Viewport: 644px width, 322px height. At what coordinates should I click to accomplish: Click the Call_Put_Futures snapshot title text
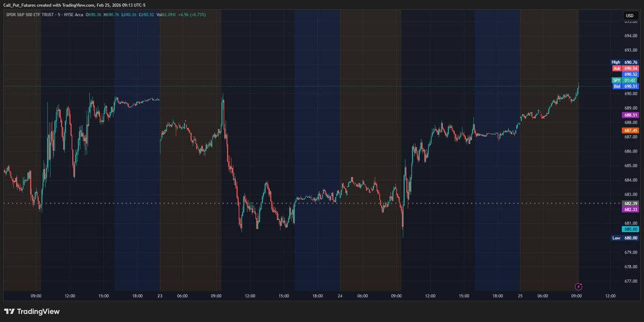coord(75,5)
